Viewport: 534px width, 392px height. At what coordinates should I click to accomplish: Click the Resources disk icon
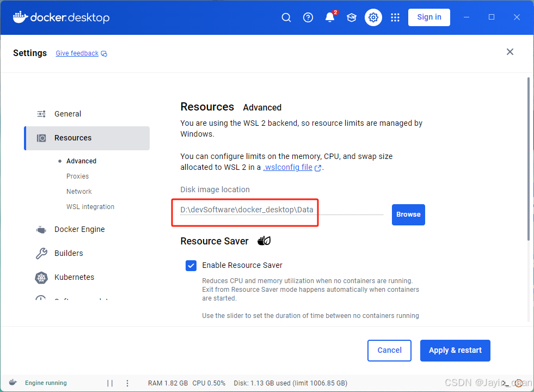(x=41, y=138)
